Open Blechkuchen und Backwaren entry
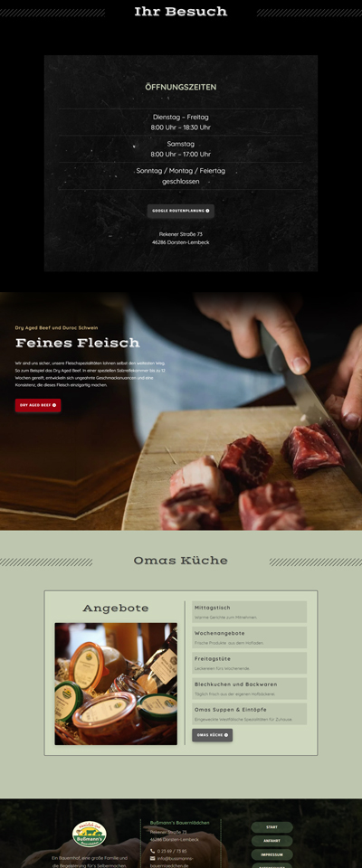 click(250, 689)
